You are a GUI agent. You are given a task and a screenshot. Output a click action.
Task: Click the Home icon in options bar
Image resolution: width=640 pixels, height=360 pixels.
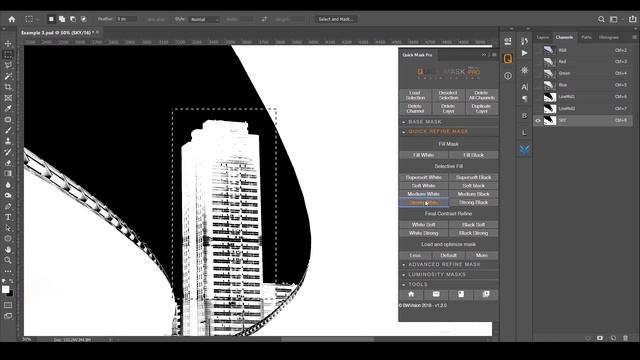11,19
